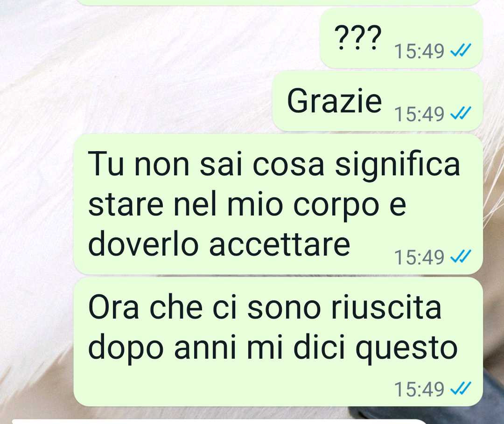Tap the partially visible bubble at top
The image size is (504, 424).
(x=278, y=2)
